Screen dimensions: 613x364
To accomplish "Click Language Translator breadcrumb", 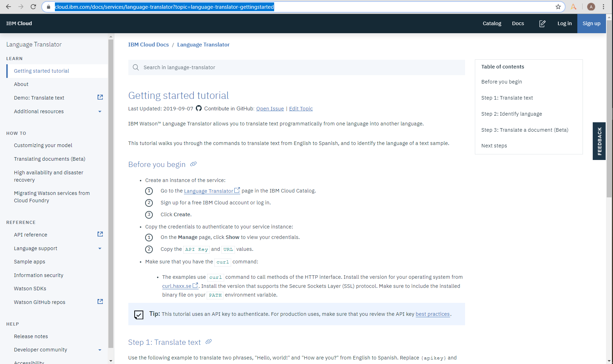I will tap(203, 45).
